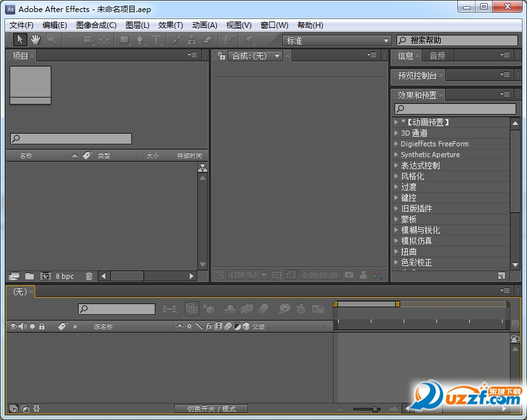Image resolution: width=527 pixels, height=420 pixels.
Task: Toggle always preview this view button
Action: tap(219, 275)
